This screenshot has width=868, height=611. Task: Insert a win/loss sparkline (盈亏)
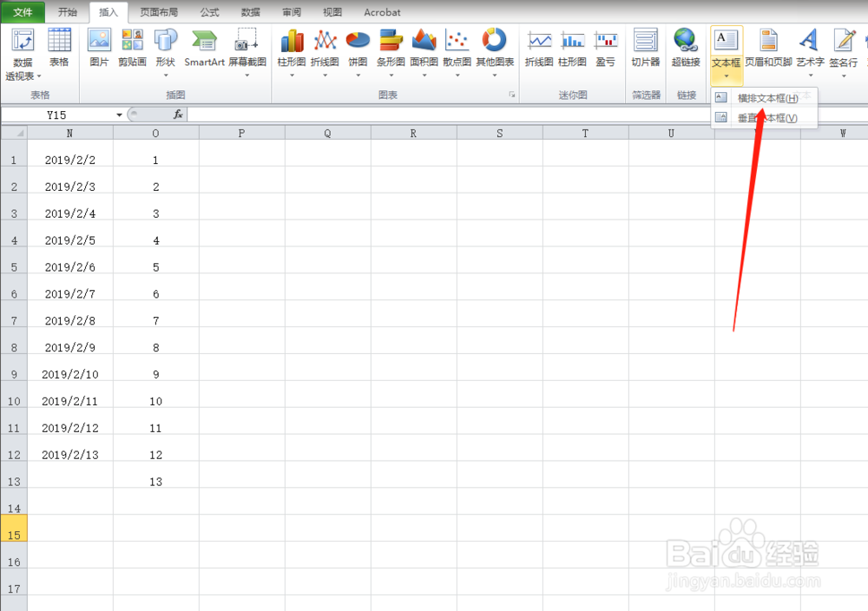tap(606, 48)
